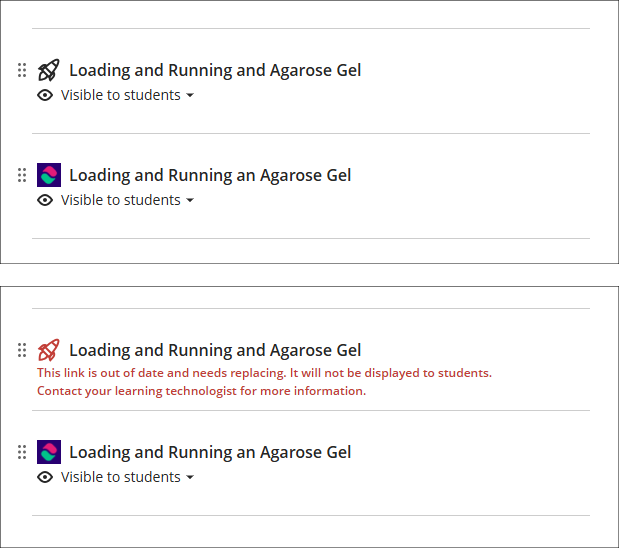Toggle eye icon under the black rocket item

pos(45,95)
